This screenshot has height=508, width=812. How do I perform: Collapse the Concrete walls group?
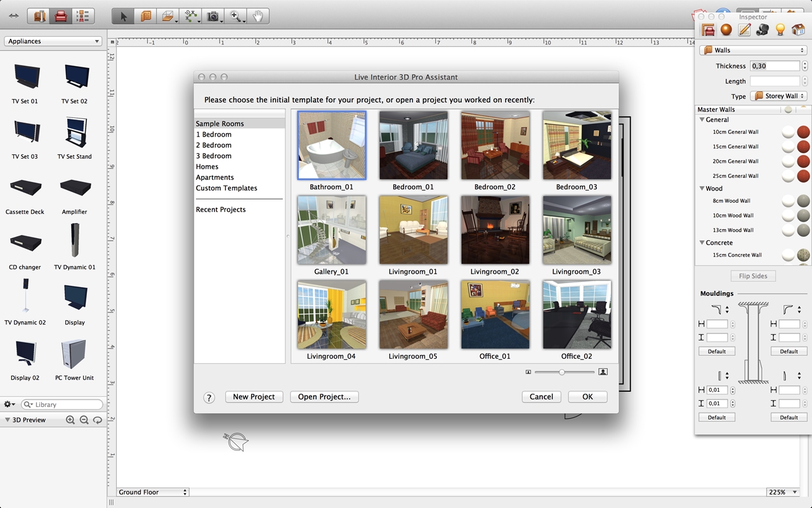tap(702, 243)
